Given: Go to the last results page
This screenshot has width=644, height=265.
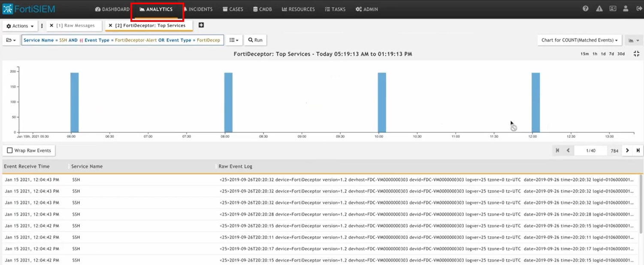Looking at the screenshot, I should pyautogui.click(x=638, y=151).
